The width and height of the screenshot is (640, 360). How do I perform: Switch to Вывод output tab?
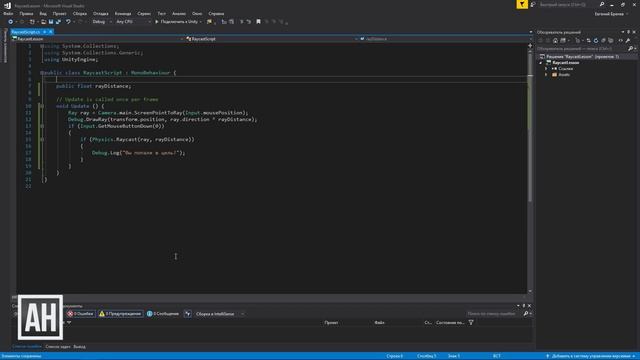[79, 347]
